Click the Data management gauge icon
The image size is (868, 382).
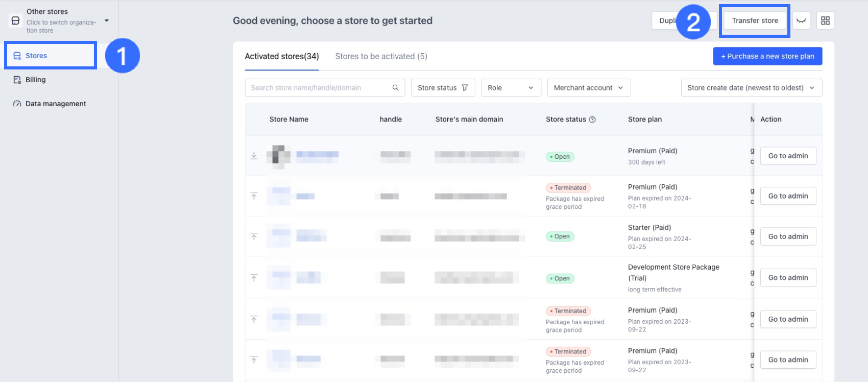tap(17, 104)
